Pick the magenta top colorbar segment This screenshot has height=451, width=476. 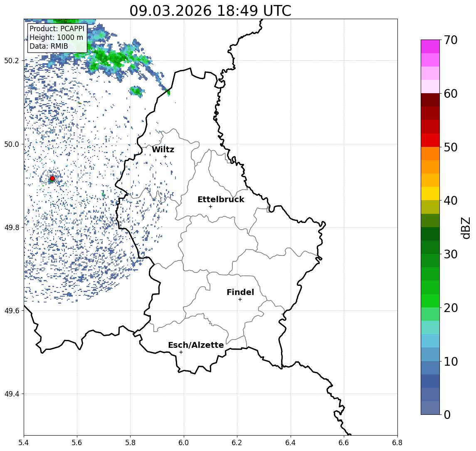[430, 47]
